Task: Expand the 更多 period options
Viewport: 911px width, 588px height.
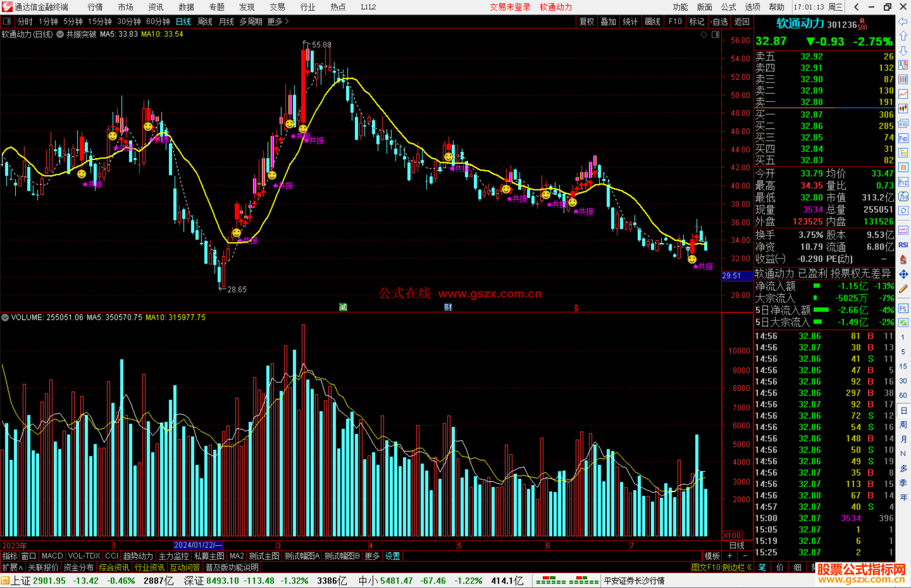Action: pyautogui.click(x=278, y=21)
